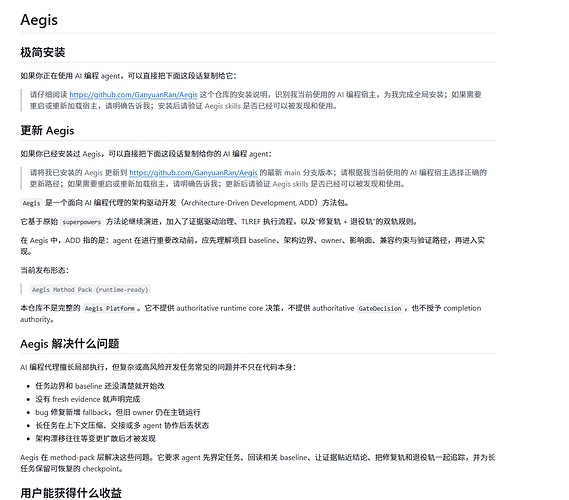This screenshot has width=569, height=500.
Task: Click bullet '任务边界和 baseline 还没清楚就开始改'
Action: [x=100, y=386]
